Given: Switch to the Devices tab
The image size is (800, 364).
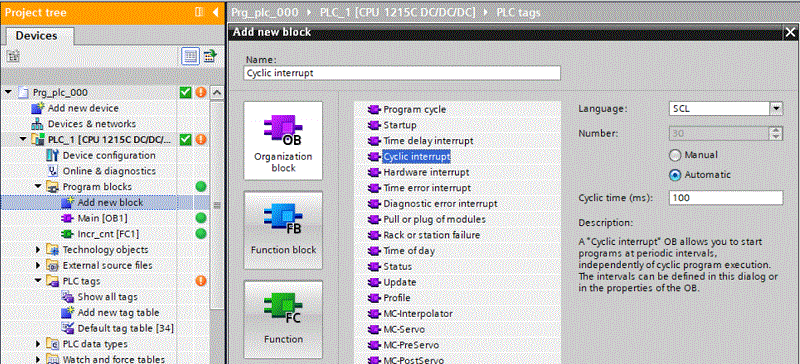Looking at the screenshot, I should [37, 36].
